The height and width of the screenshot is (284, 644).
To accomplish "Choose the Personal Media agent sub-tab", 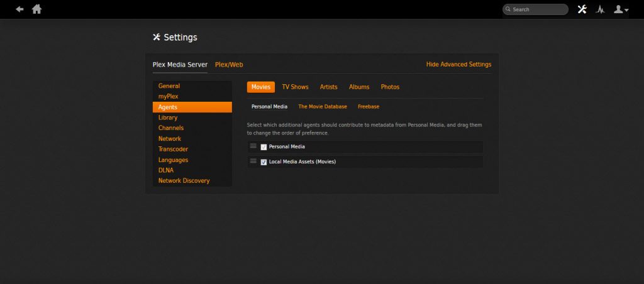I will [x=269, y=107].
